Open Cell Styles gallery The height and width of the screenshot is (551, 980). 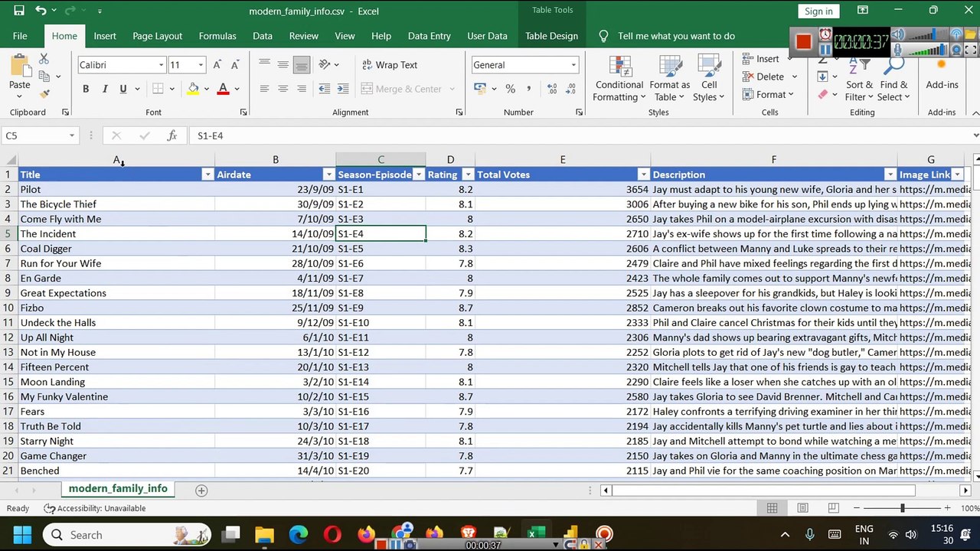point(709,78)
